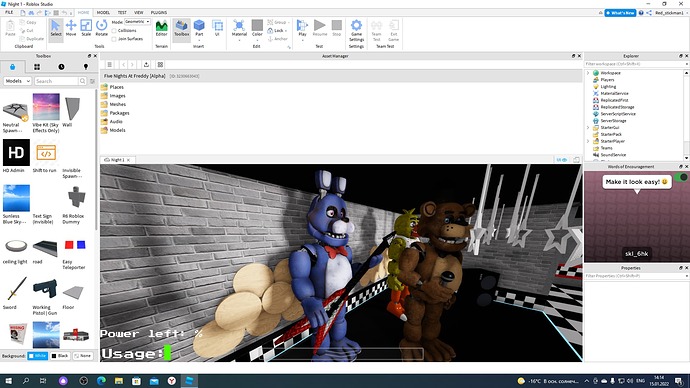This screenshot has height=388, width=690.
Task: Toggle the Collisions checkbox
Action: click(x=114, y=31)
